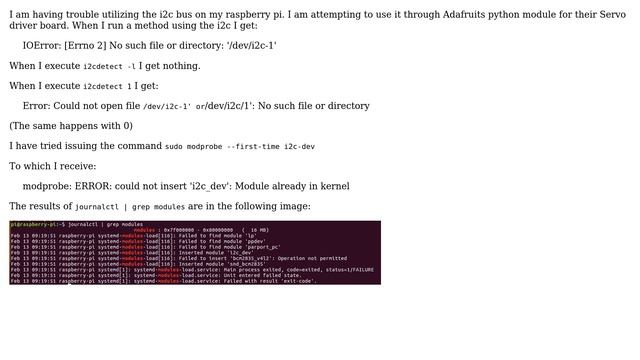
Task: Click the 'status=1/FAILURE' log line
Action: (192, 270)
